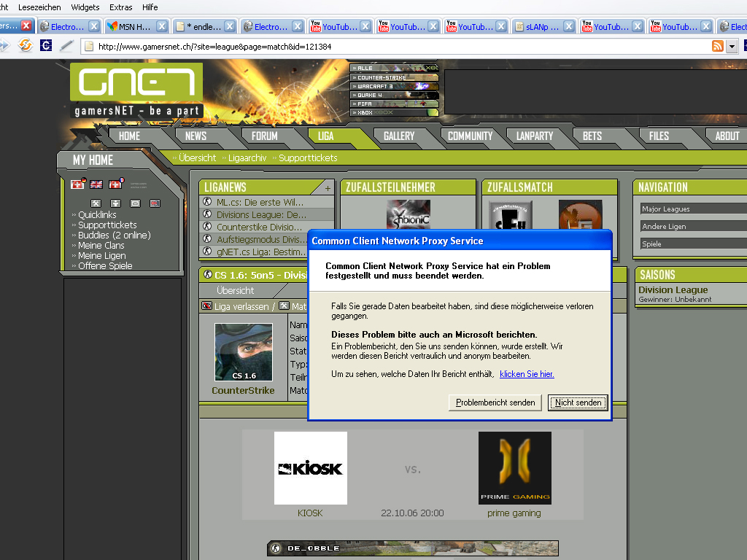Open the Offene Spiele link
747x560 pixels.
[x=105, y=265]
